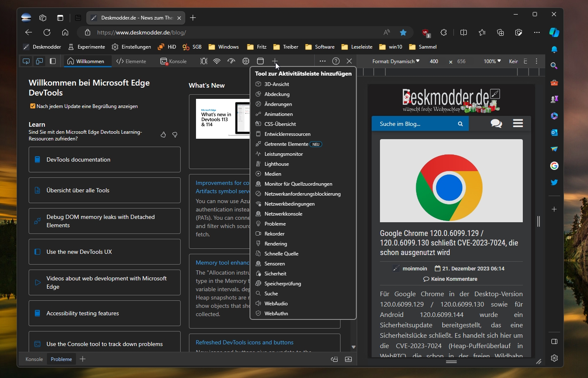Open the Performance gauge tool icon
The image size is (588, 378).
(231, 61)
